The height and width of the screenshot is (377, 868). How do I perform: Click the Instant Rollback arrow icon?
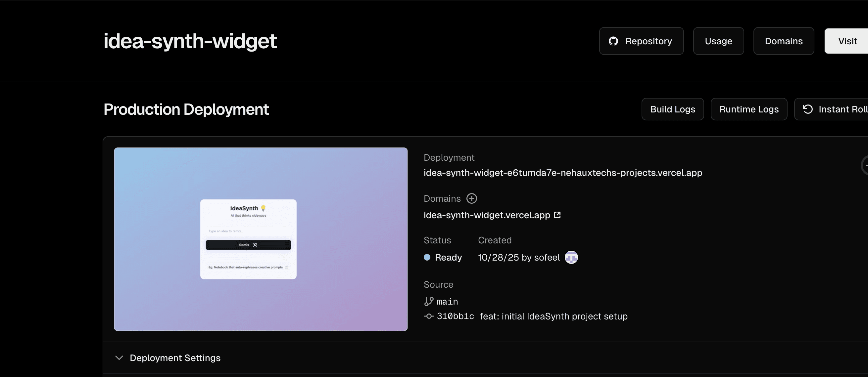(x=808, y=109)
